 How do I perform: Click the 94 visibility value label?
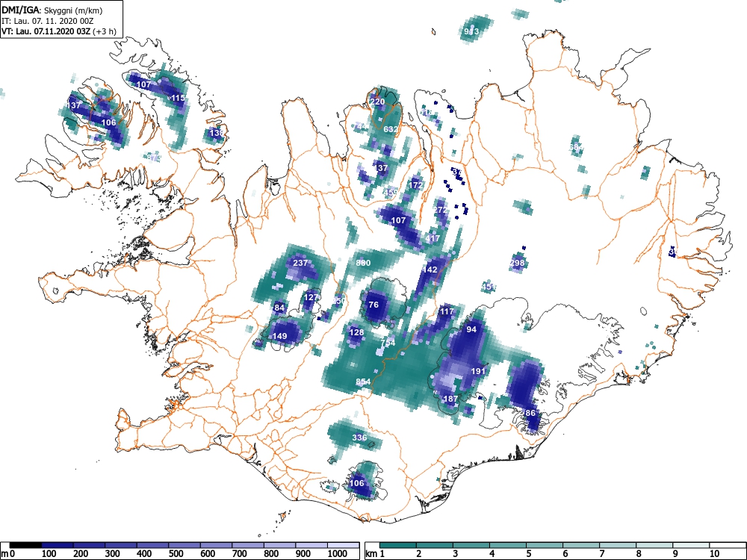pos(471,329)
